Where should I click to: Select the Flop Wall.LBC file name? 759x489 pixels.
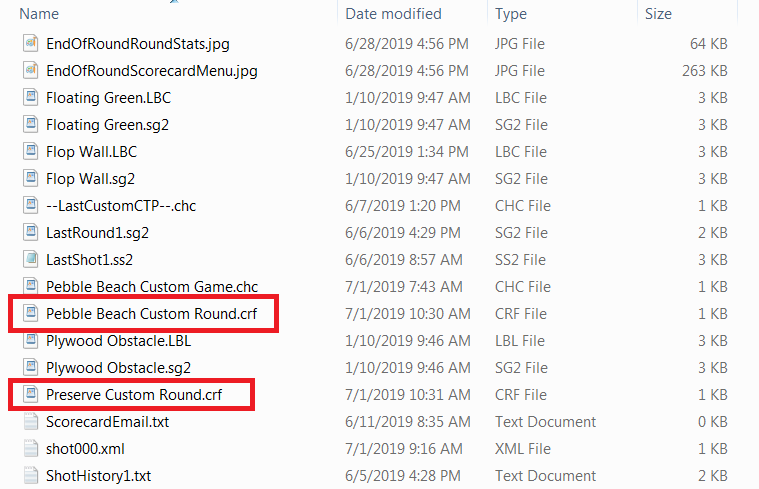[x=91, y=152]
